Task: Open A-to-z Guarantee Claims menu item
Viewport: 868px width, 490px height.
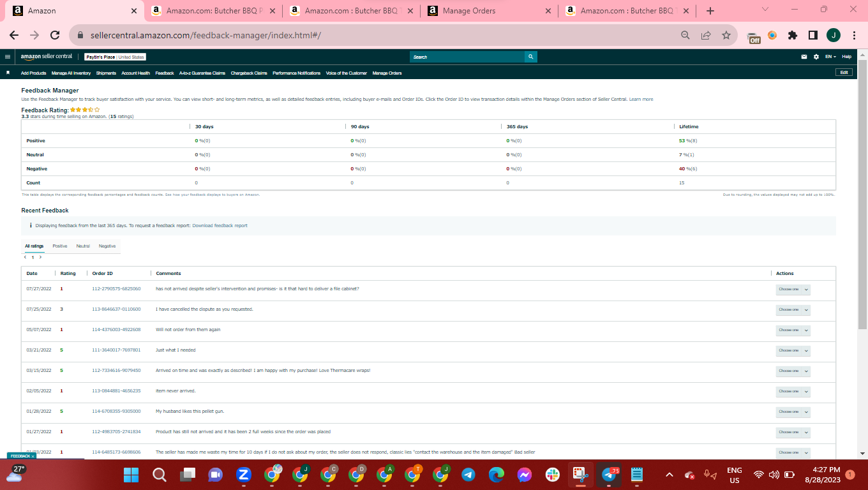Action: pyautogui.click(x=202, y=73)
